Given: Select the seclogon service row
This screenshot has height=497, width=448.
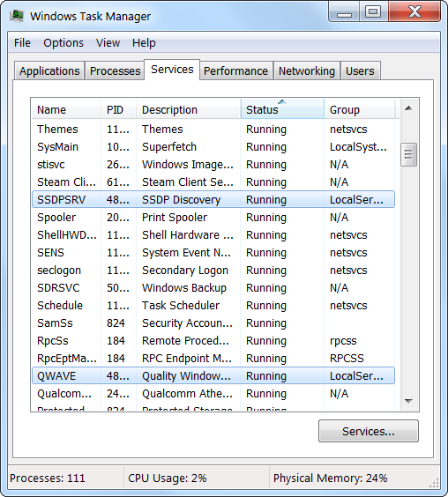Looking at the screenshot, I should coord(213,270).
